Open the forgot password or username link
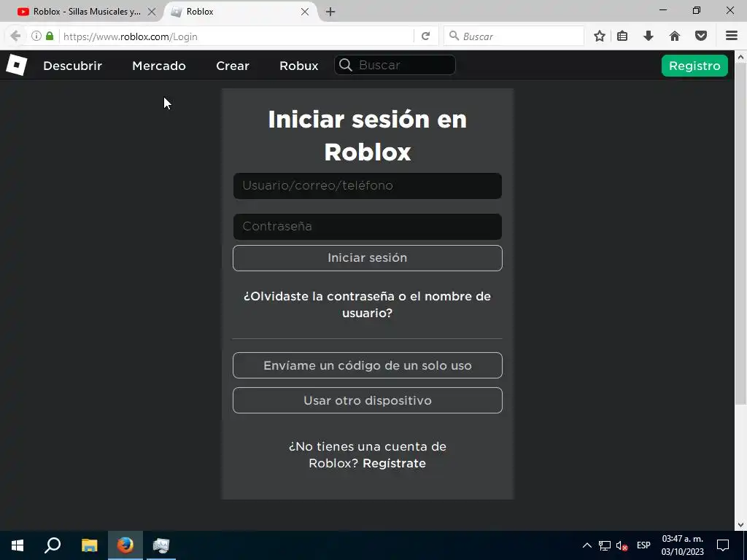The height and width of the screenshot is (560, 747). [x=368, y=304]
